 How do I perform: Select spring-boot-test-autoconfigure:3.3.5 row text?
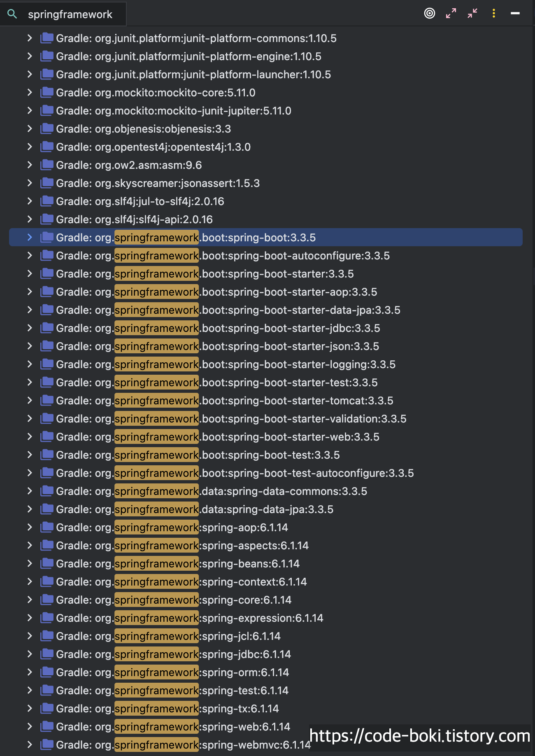pos(235,473)
